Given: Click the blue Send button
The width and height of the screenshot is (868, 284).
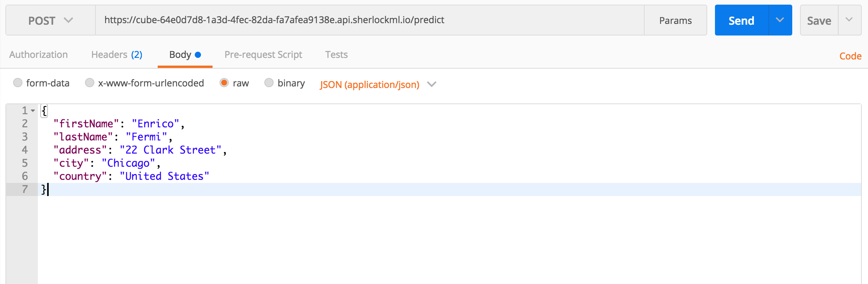Looking at the screenshot, I should pyautogui.click(x=741, y=20).
